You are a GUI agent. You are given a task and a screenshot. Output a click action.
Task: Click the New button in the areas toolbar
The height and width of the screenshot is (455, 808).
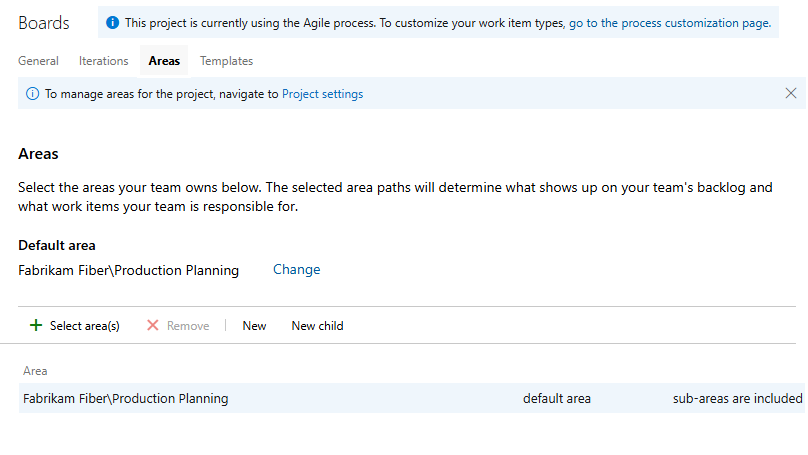click(254, 326)
